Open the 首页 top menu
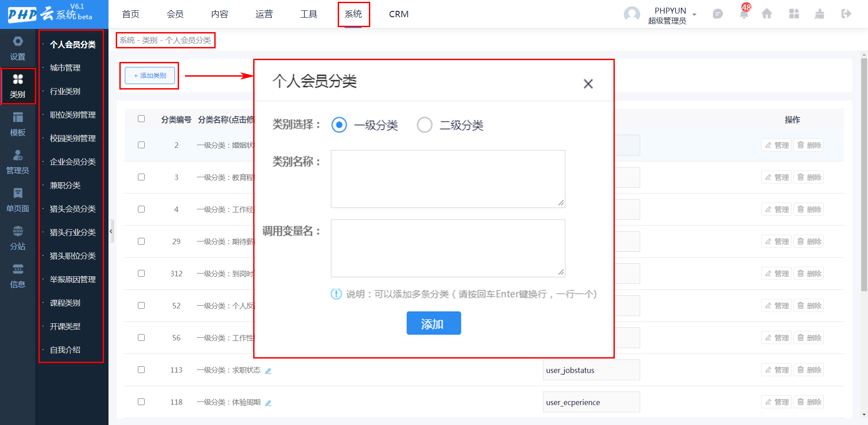Viewport: 868px width, 425px height. [131, 14]
